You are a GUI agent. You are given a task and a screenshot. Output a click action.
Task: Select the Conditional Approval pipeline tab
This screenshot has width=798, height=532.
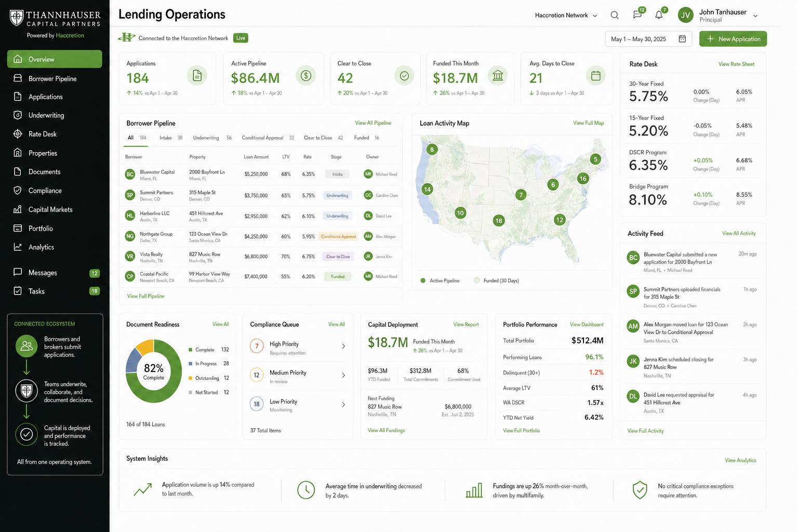pos(268,138)
